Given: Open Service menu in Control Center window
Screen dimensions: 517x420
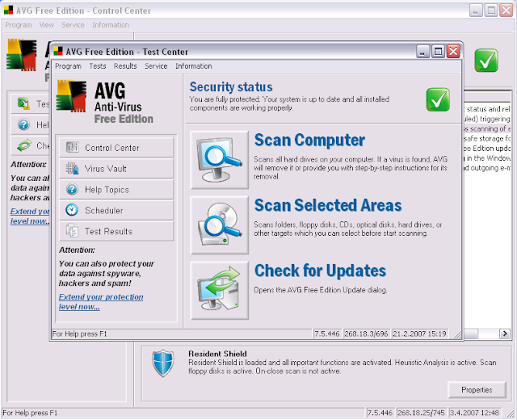Looking at the screenshot, I should pos(73,25).
